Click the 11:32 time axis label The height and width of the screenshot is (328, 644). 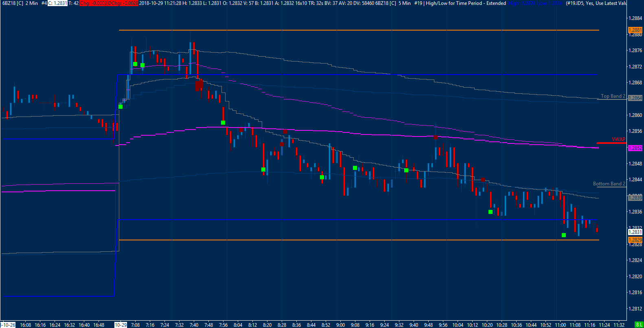click(619, 325)
